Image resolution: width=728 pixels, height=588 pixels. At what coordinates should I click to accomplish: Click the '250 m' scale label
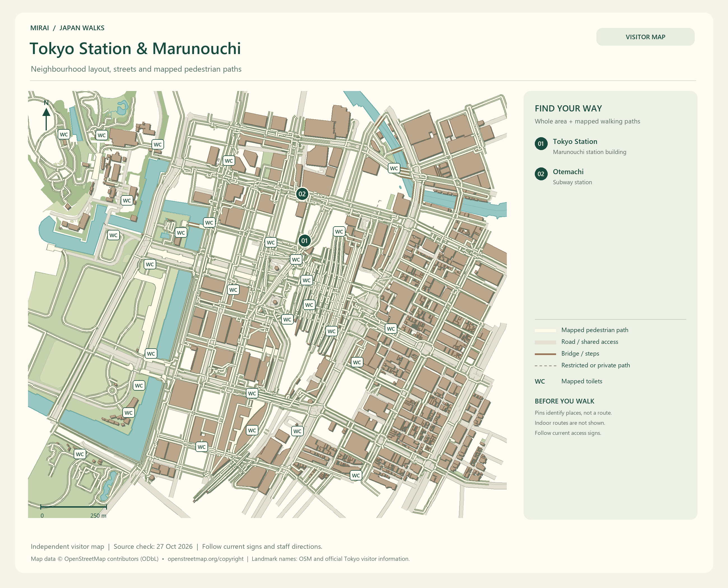pyautogui.click(x=98, y=515)
